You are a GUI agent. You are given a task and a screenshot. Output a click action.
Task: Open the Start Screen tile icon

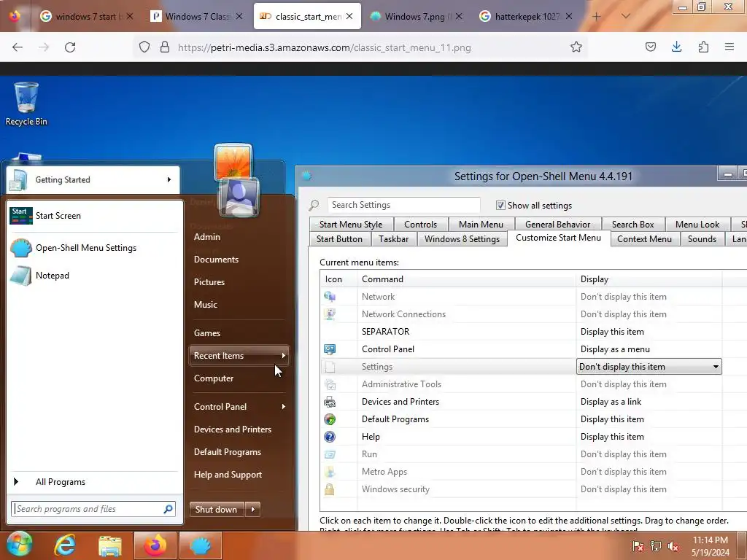click(21, 216)
